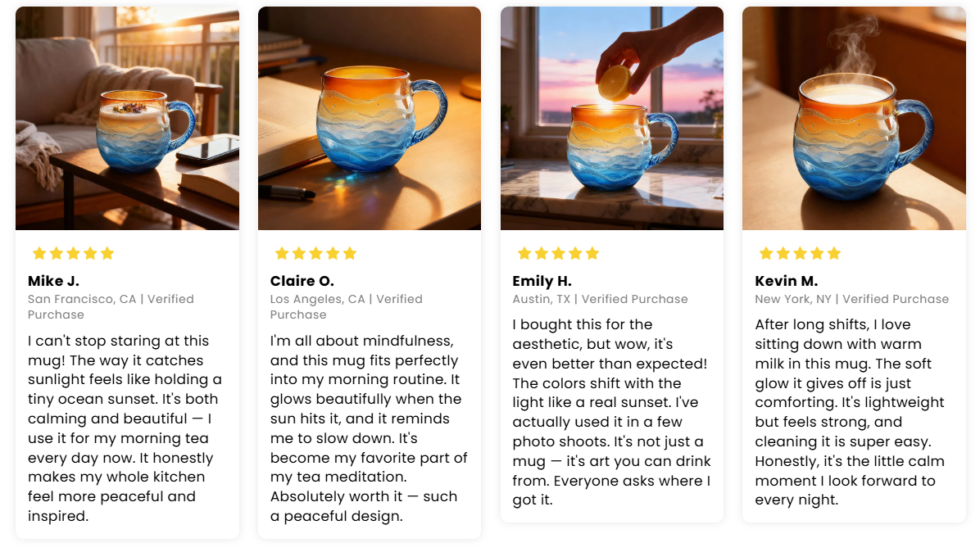Open Claire O.'s mug photo beside the book

(370, 118)
